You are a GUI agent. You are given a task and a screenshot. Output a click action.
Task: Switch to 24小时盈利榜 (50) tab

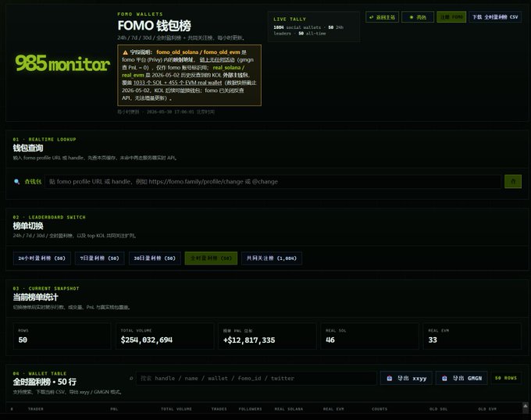pyautogui.click(x=42, y=258)
